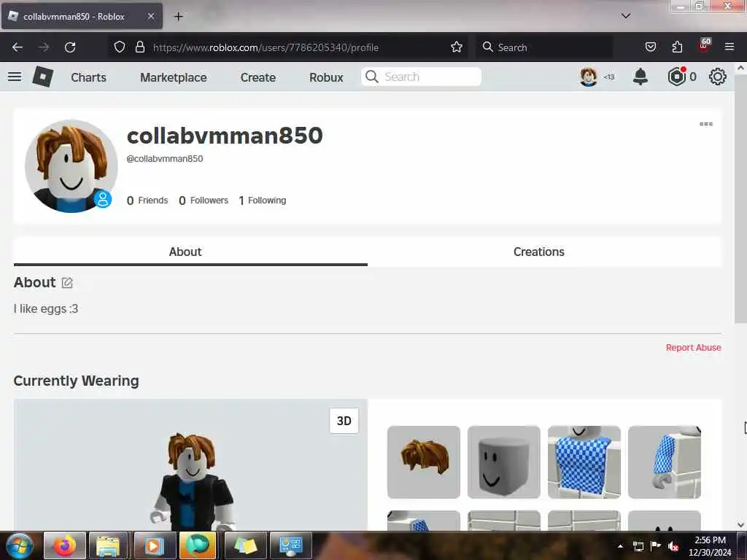Image resolution: width=747 pixels, height=560 pixels.
Task: Open the media player taskbar icon
Action: [155, 545]
